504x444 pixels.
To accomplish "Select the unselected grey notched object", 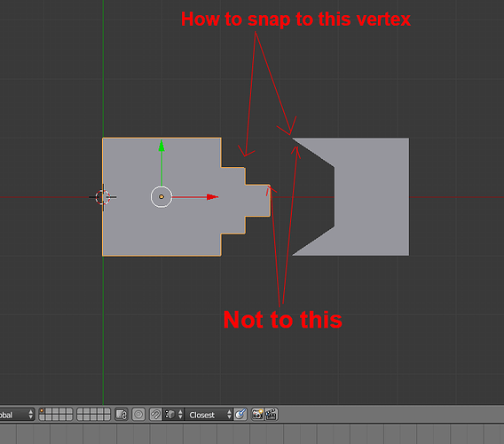I will pyautogui.click(x=373, y=196).
